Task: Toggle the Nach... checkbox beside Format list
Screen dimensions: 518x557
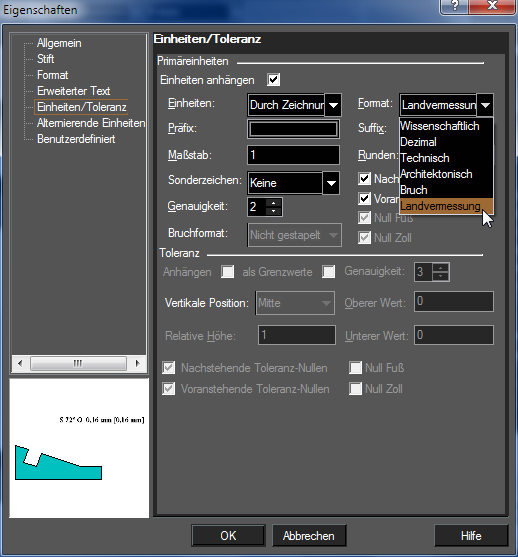Action: (365, 179)
